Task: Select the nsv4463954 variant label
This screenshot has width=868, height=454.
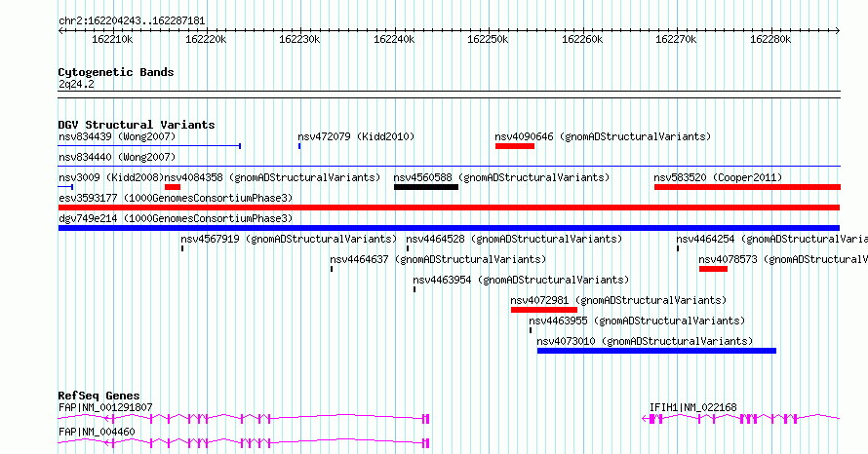Action: 521,280
